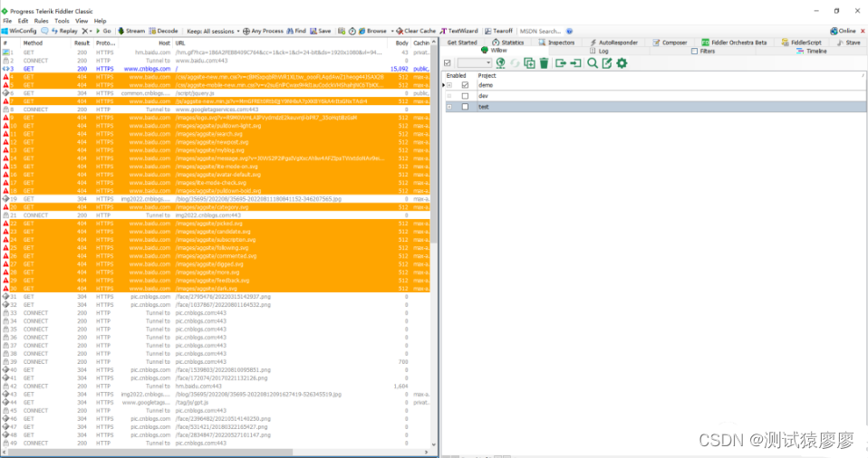Select session 3 www.cnblogs.com row
This screenshot has height=458, width=868.
point(216,69)
